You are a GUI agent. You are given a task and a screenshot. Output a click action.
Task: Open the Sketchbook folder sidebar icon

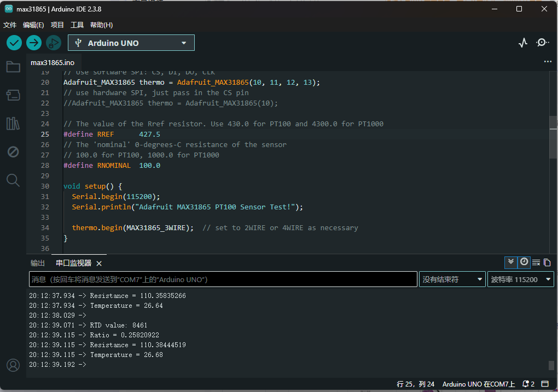point(13,67)
